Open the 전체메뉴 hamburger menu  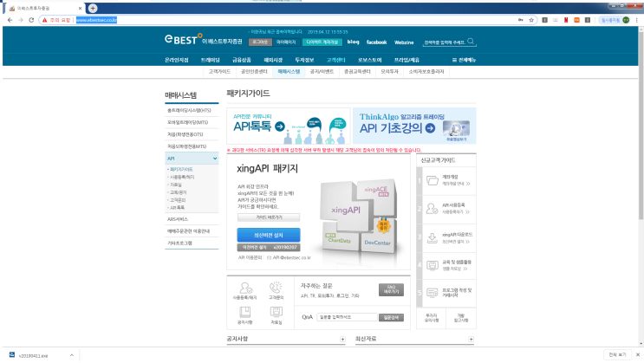[x=464, y=60]
